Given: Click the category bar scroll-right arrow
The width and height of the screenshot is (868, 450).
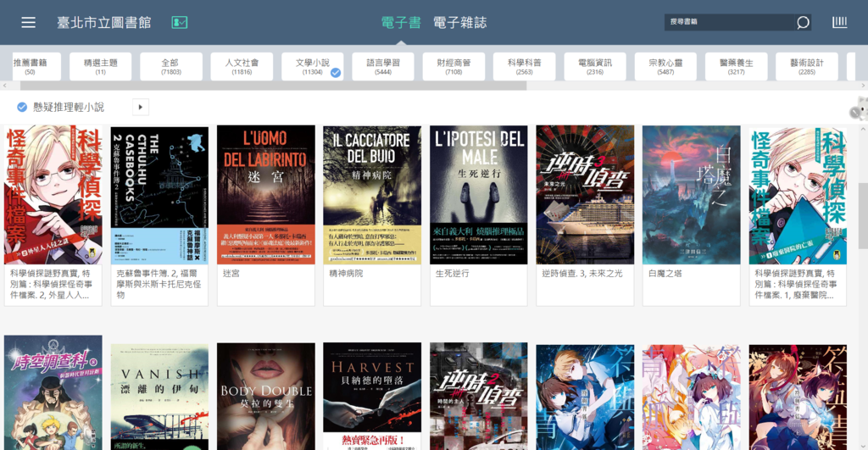Looking at the screenshot, I should click(x=863, y=86).
